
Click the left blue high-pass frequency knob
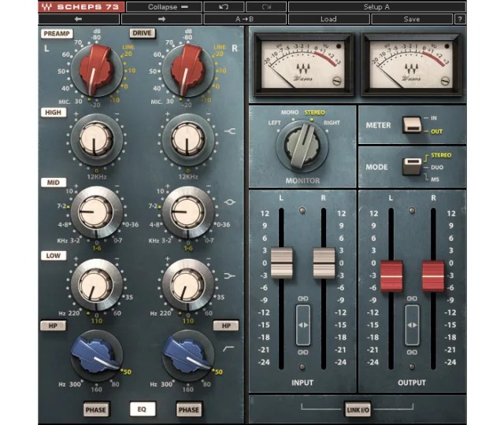click(x=96, y=355)
